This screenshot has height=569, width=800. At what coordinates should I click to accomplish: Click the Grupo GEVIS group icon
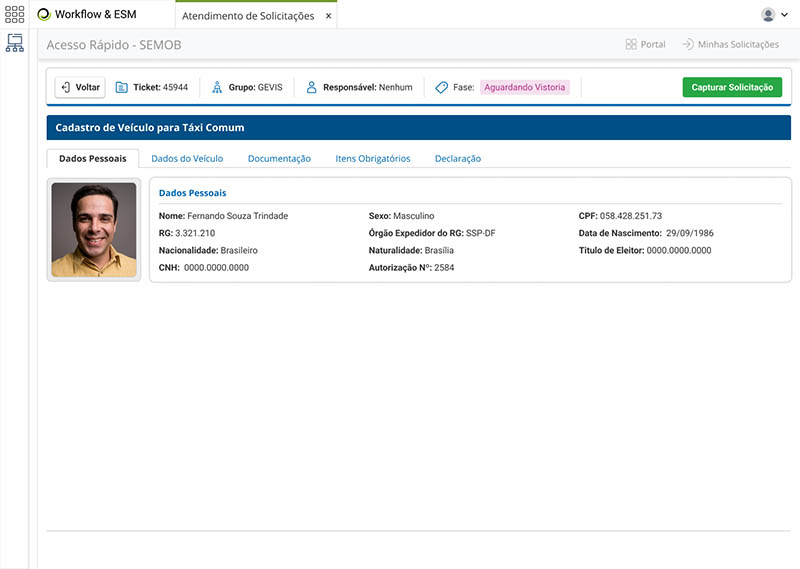pos(218,88)
